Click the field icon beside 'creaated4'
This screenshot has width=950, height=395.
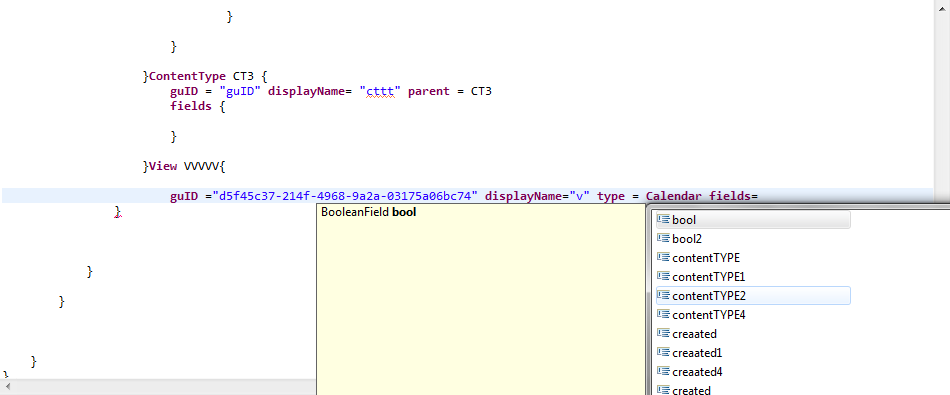663,371
